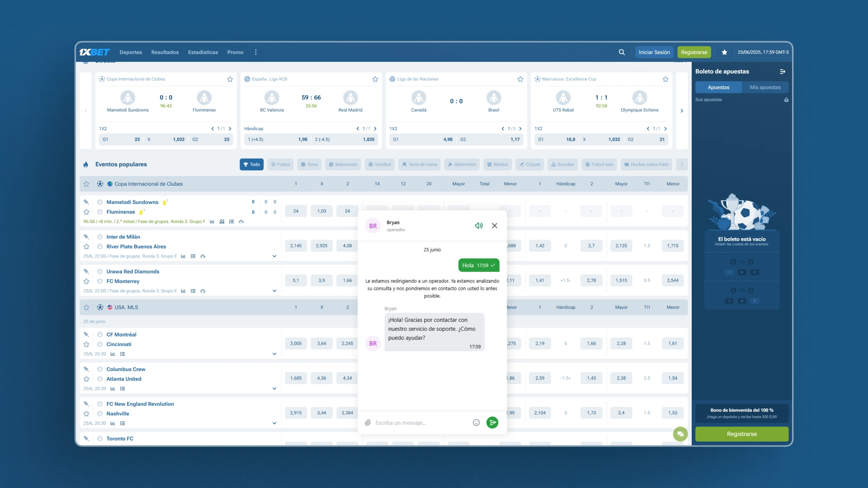Viewport: 868px width, 488px height.
Task: Go to next market in Liga ACB card
Action: (x=375, y=129)
